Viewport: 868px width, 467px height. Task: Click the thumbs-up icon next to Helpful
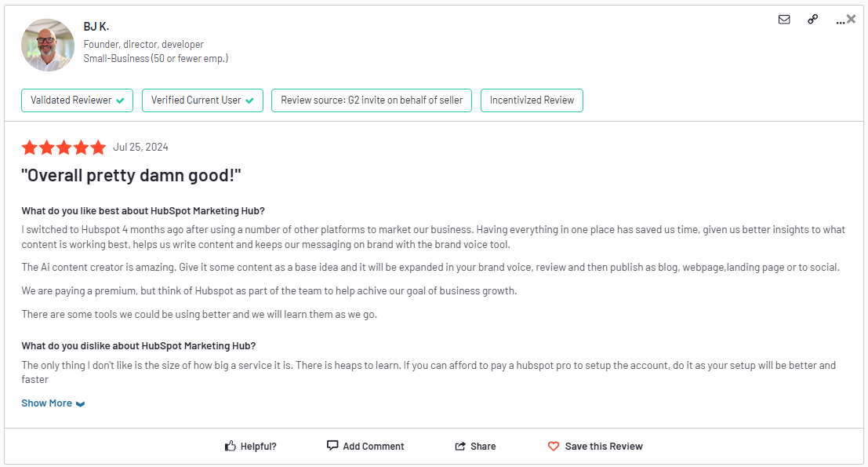coord(229,445)
